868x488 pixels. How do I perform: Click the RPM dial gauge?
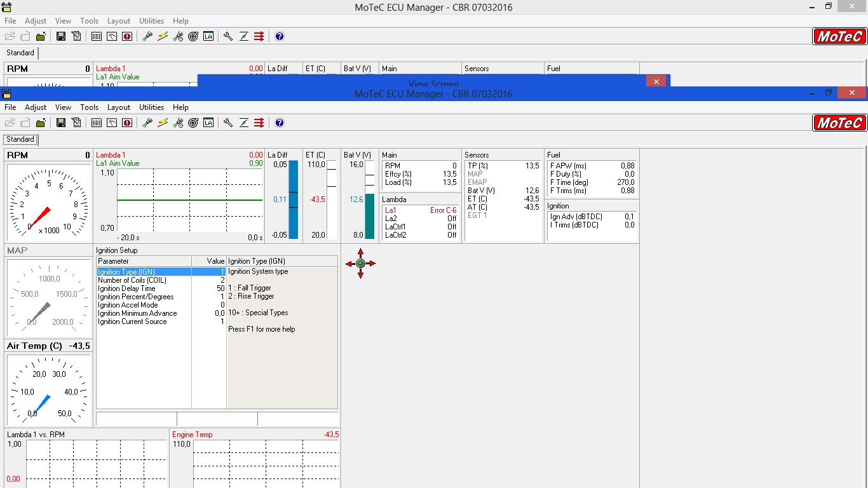[x=49, y=203]
